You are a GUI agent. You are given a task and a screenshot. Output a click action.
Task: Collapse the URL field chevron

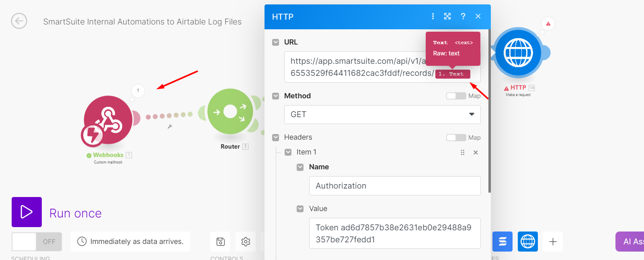point(275,42)
